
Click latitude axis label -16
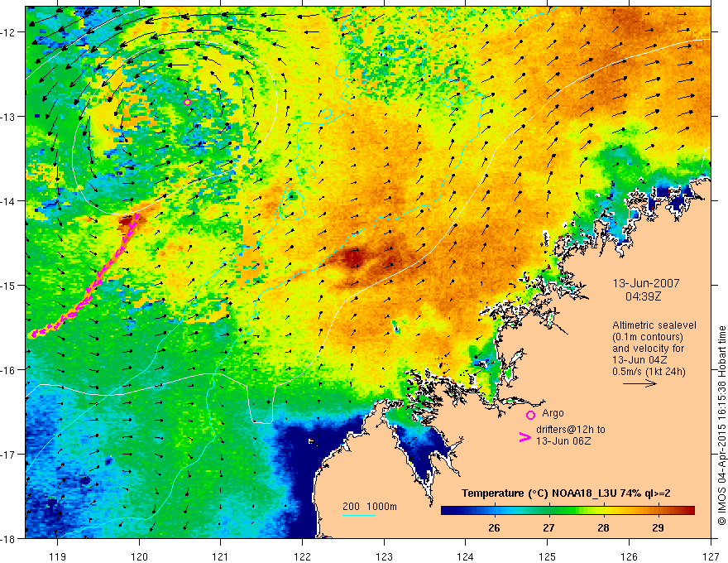9,370
